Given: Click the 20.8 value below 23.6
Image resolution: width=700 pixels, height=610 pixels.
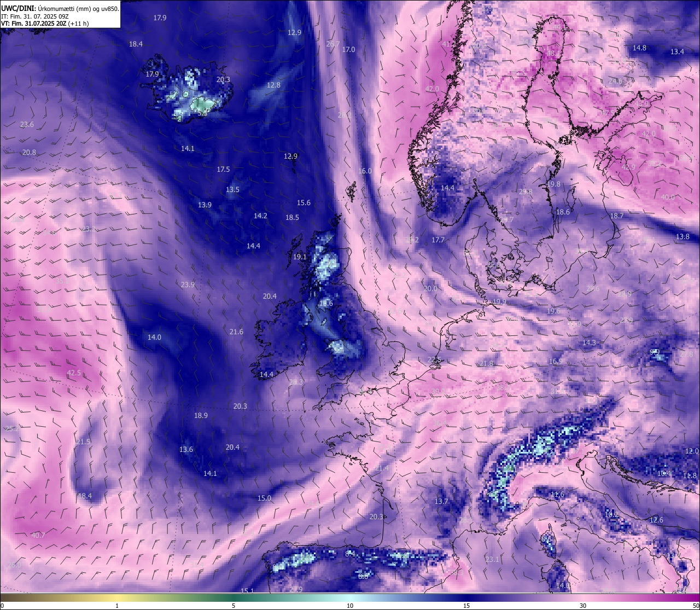Looking at the screenshot, I should [x=30, y=153].
